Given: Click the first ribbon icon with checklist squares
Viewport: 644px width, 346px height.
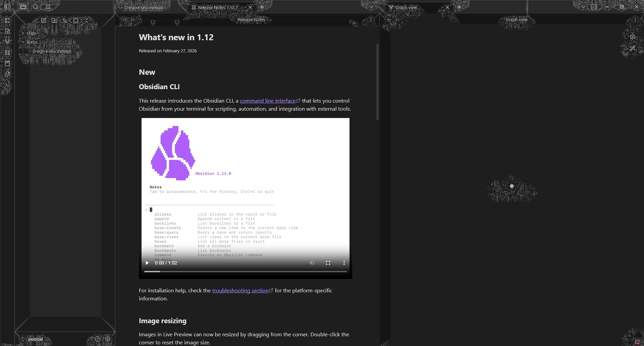Looking at the screenshot, I should click(x=7, y=20).
